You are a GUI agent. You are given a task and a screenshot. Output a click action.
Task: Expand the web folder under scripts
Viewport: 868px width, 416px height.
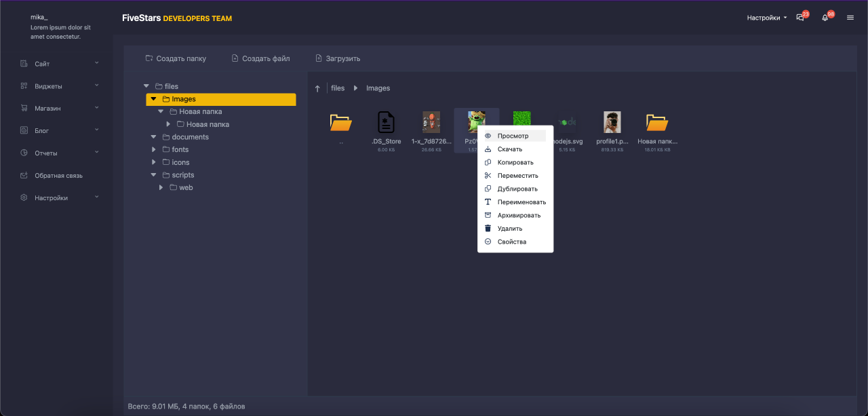[161, 187]
